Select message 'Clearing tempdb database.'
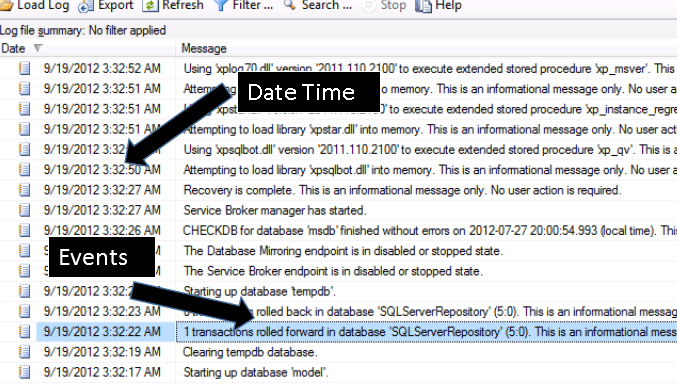The width and height of the screenshot is (677, 385). [250, 352]
